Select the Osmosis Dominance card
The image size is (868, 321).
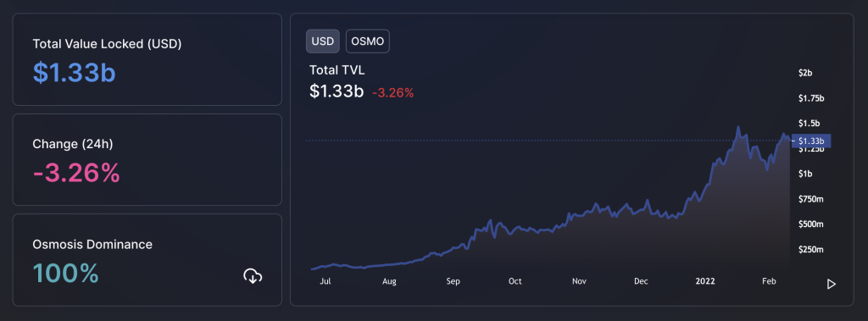tap(147, 259)
